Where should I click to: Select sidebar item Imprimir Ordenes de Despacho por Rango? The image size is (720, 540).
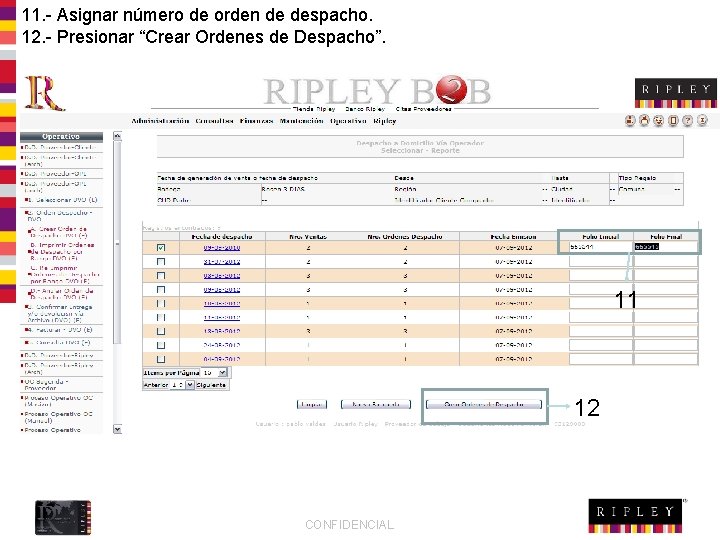pos(62,252)
